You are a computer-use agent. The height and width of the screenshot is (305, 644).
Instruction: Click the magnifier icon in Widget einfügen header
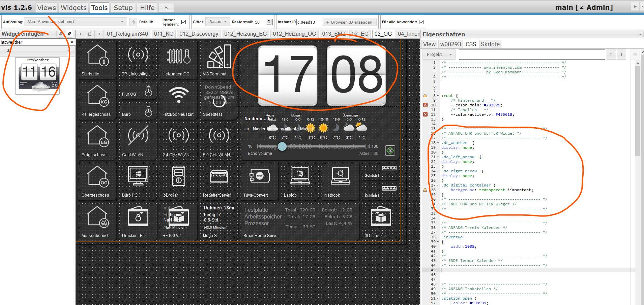[60, 34]
